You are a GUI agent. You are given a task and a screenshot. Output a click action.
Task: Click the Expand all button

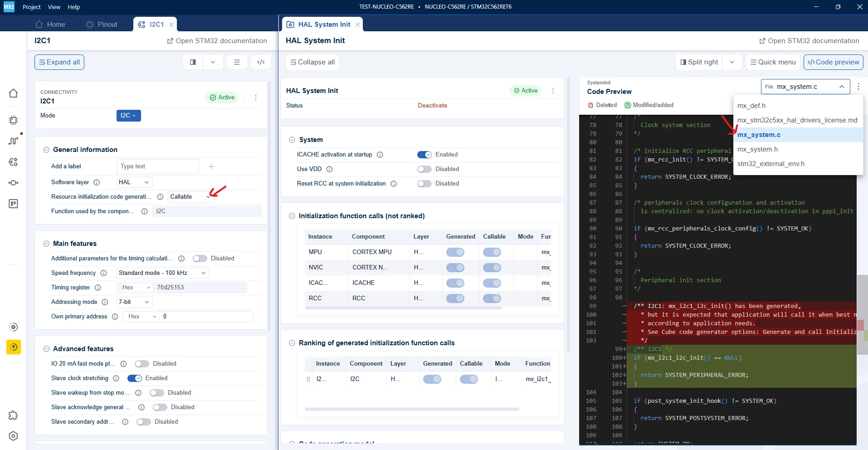tap(59, 62)
